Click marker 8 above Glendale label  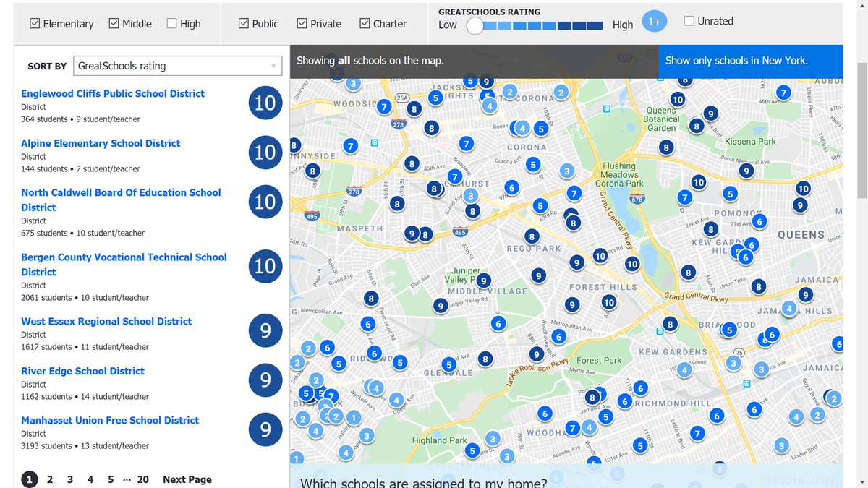[485, 359]
